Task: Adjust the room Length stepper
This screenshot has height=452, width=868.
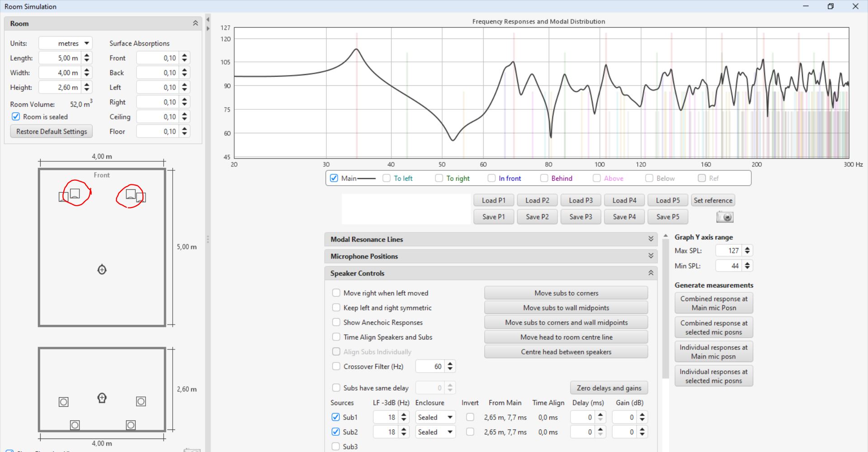Action: pos(87,58)
